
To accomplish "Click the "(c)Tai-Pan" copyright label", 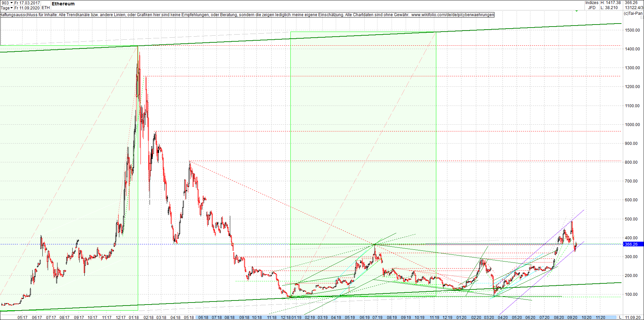I will click(x=633, y=14).
